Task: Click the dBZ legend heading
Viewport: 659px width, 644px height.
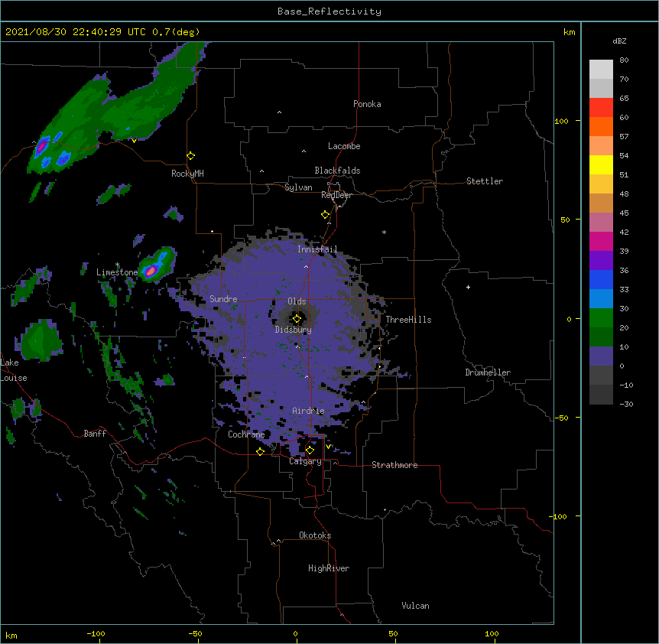Action: 619,41
